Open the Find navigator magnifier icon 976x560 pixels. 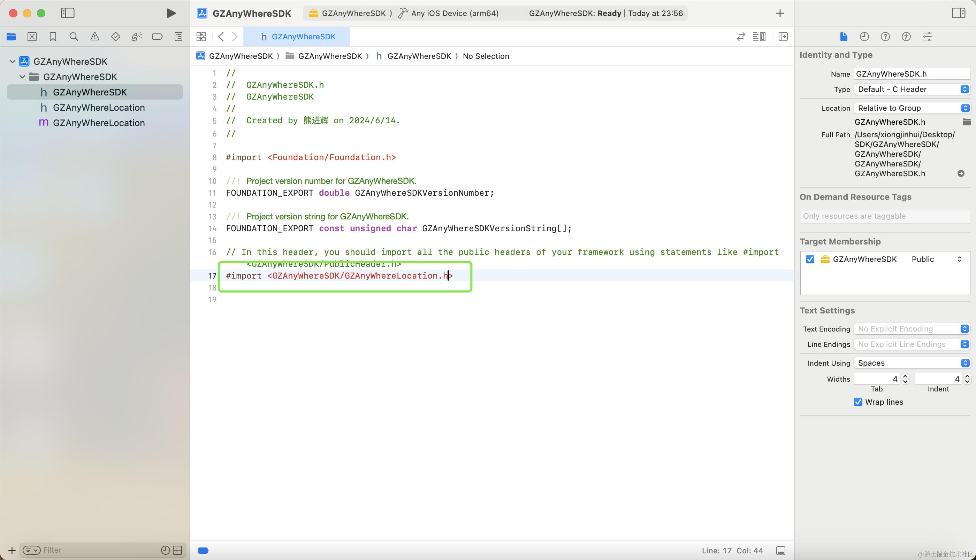pyautogui.click(x=74, y=37)
